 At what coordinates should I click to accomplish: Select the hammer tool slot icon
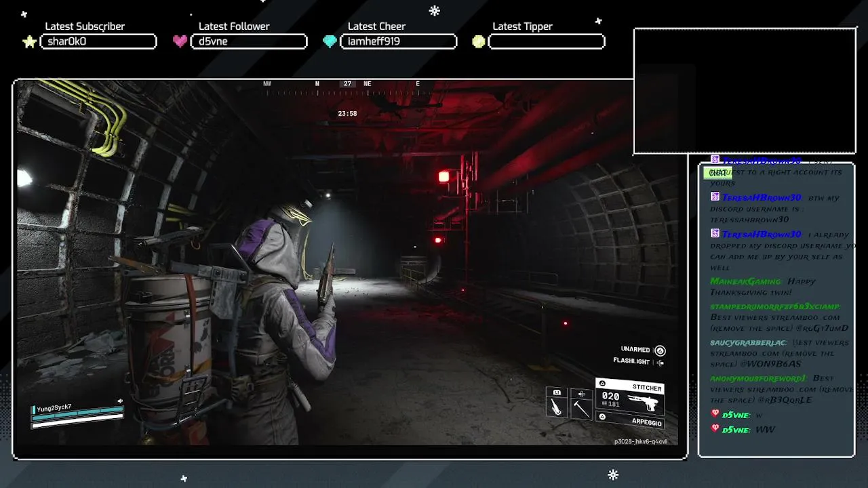(x=581, y=408)
